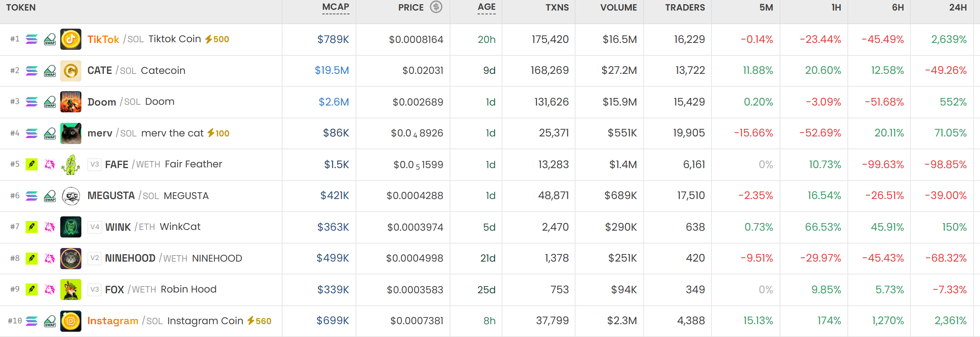Sort by the 24H change column header
Viewport: 980px width, 337px height.
pos(957,8)
